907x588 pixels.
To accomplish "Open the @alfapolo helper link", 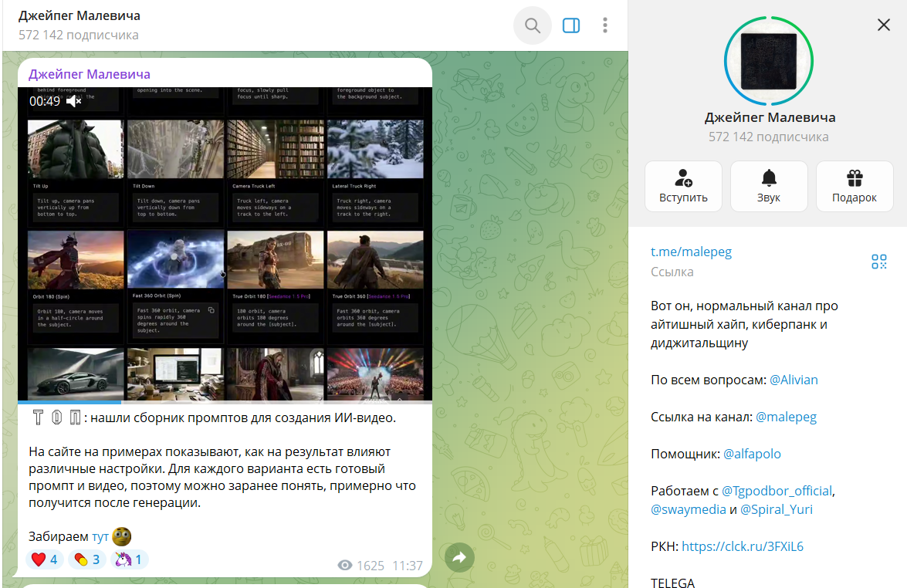I will [x=752, y=454].
